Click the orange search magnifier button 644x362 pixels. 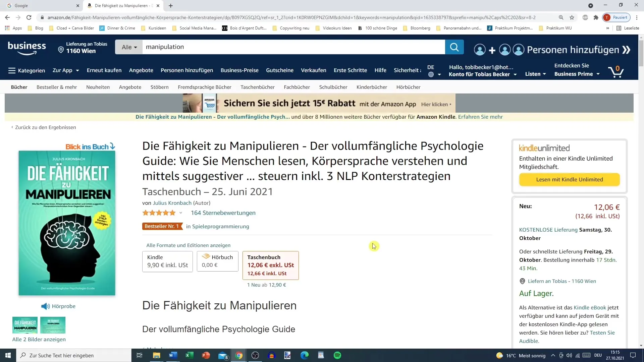pyautogui.click(x=454, y=47)
